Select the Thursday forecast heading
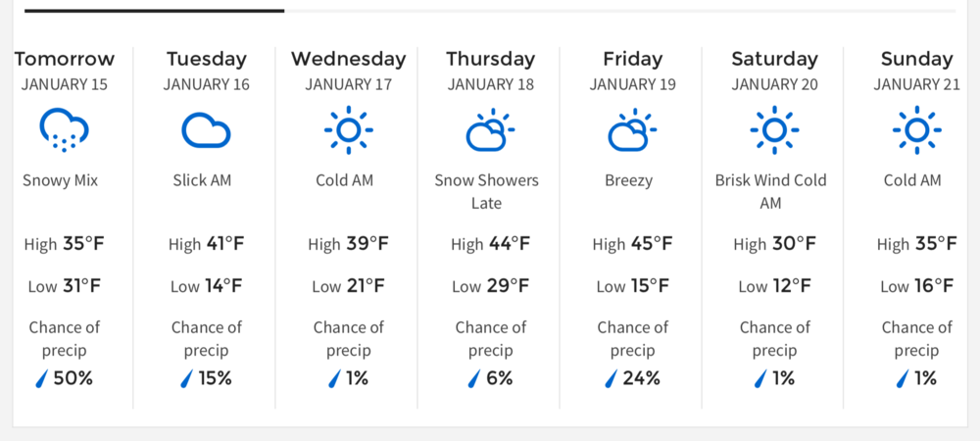 [490, 59]
